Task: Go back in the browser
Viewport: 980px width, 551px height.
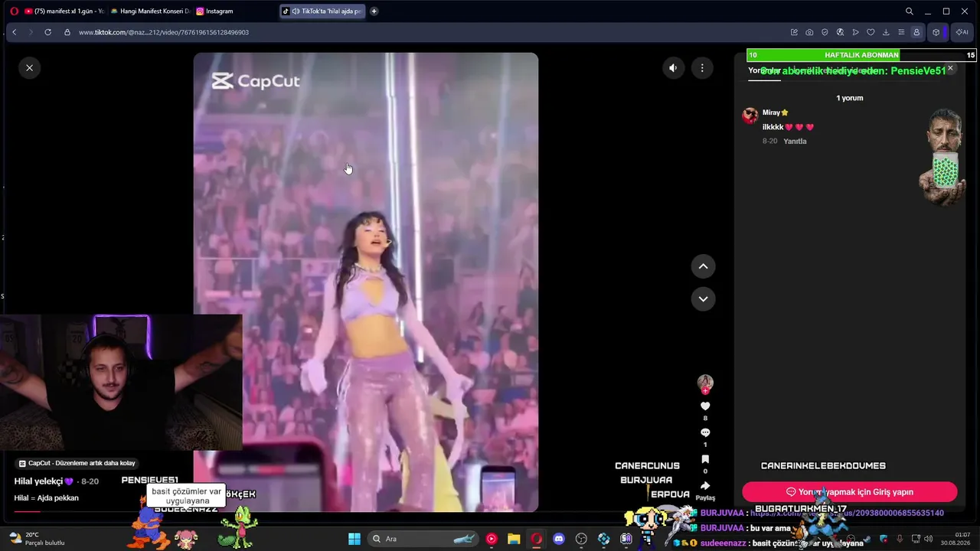Action: (14, 32)
